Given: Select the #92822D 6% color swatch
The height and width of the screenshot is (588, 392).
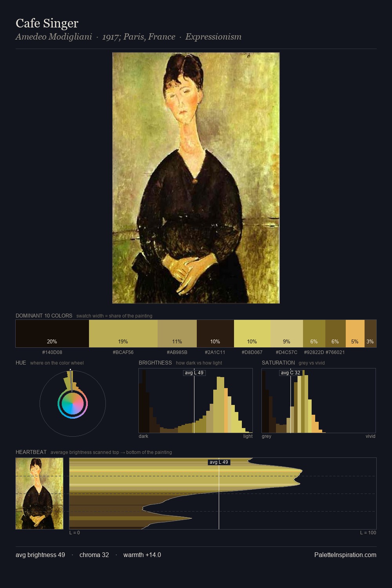Looking at the screenshot, I should (x=314, y=334).
